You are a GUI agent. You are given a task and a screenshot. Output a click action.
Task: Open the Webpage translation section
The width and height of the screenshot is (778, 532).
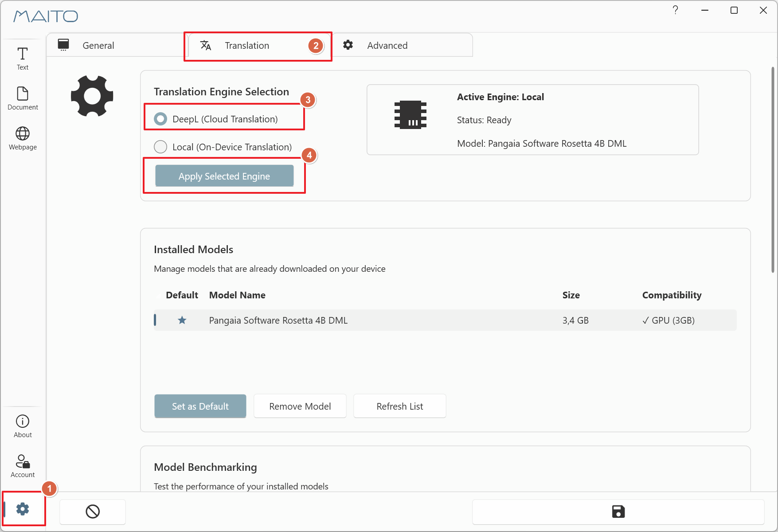coord(23,138)
